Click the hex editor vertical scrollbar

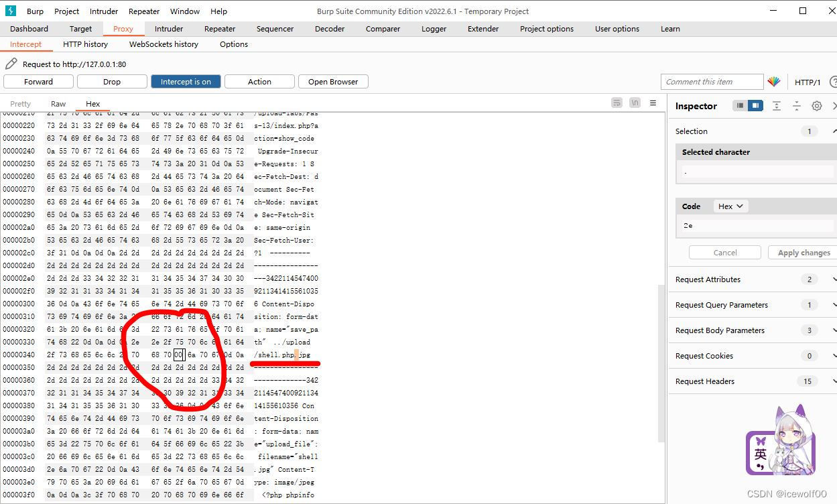[662, 364]
